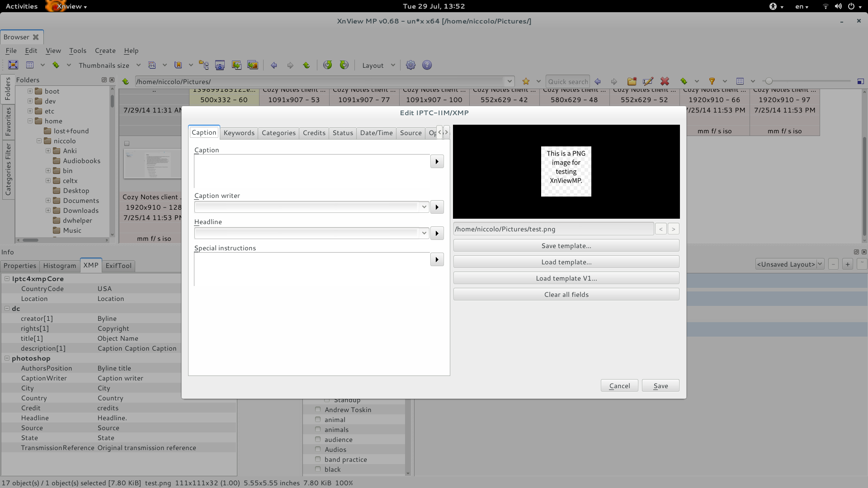868x488 pixels.
Task: Click the rotate counter-clockwise icon
Action: [x=327, y=65]
